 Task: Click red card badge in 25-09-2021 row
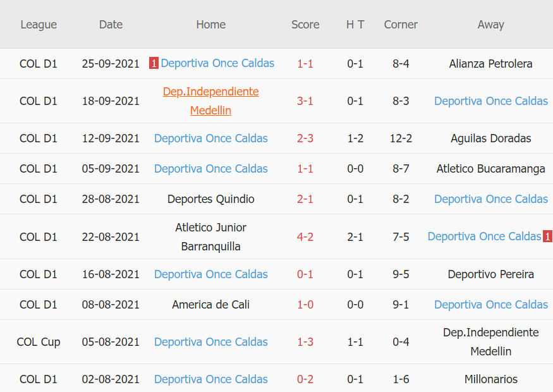(154, 63)
